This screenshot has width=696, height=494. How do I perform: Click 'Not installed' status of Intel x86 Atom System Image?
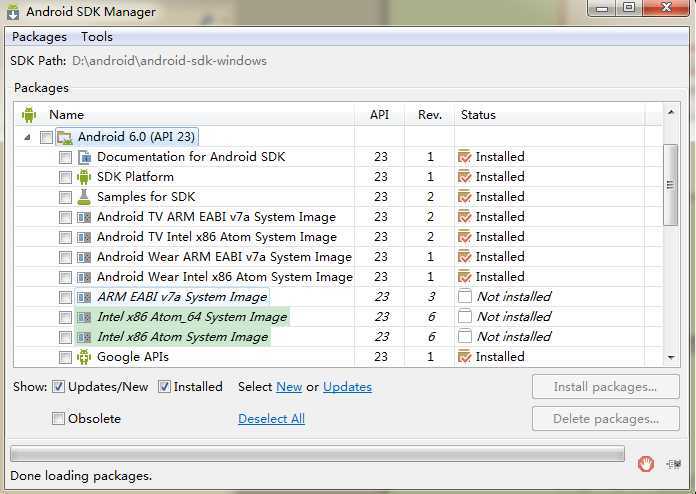pos(514,336)
